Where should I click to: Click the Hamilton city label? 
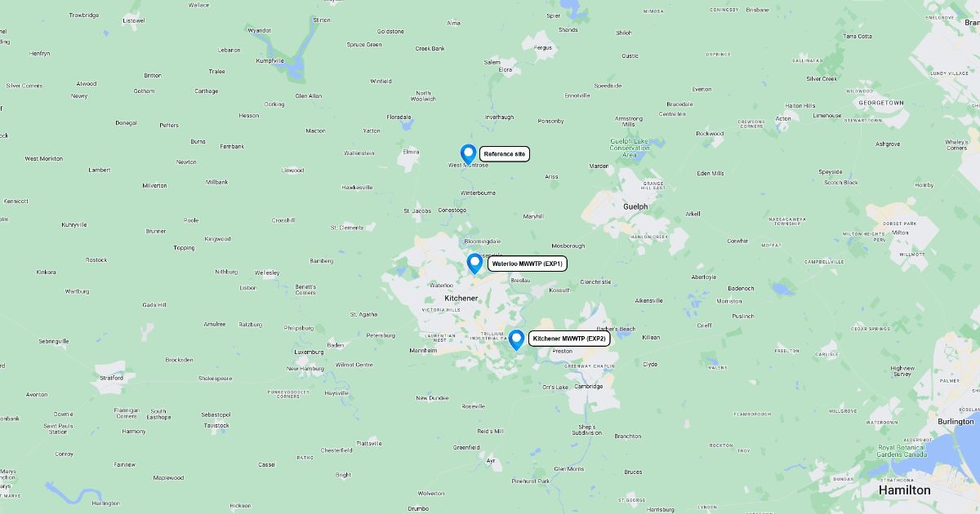904,490
